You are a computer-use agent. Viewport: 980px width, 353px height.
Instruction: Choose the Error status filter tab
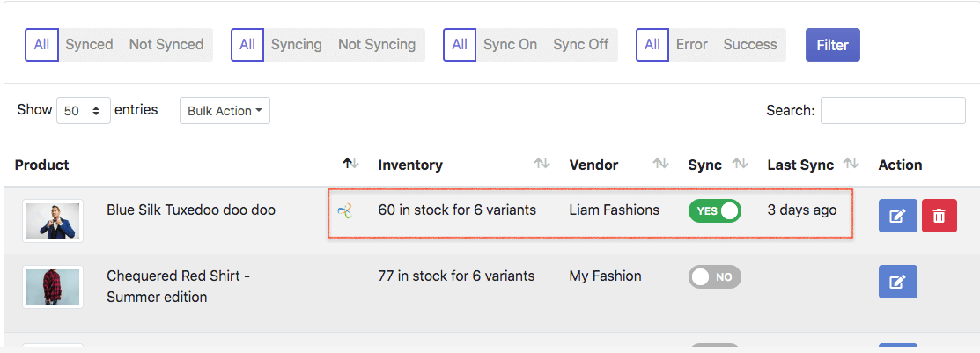pyautogui.click(x=691, y=45)
